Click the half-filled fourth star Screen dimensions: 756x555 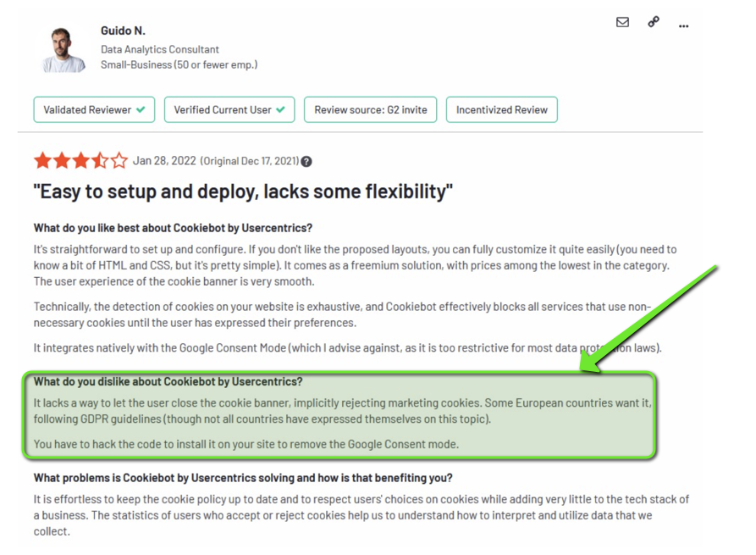100,159
